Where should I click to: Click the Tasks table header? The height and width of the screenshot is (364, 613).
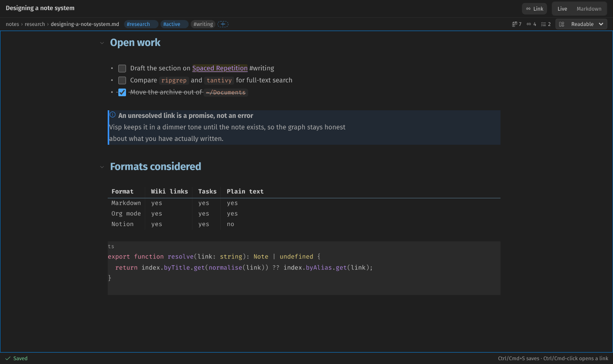point(207,192)
